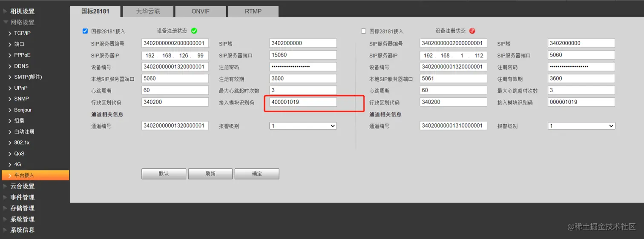Click the last octet 99 of left SIP服务器IP
The image size is (644, 239).
[200, 56]
